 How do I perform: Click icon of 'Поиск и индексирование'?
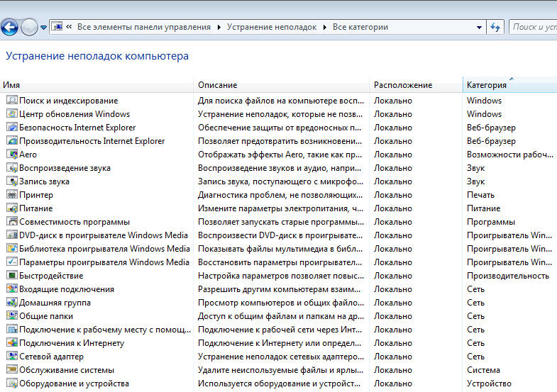(12, 101)
